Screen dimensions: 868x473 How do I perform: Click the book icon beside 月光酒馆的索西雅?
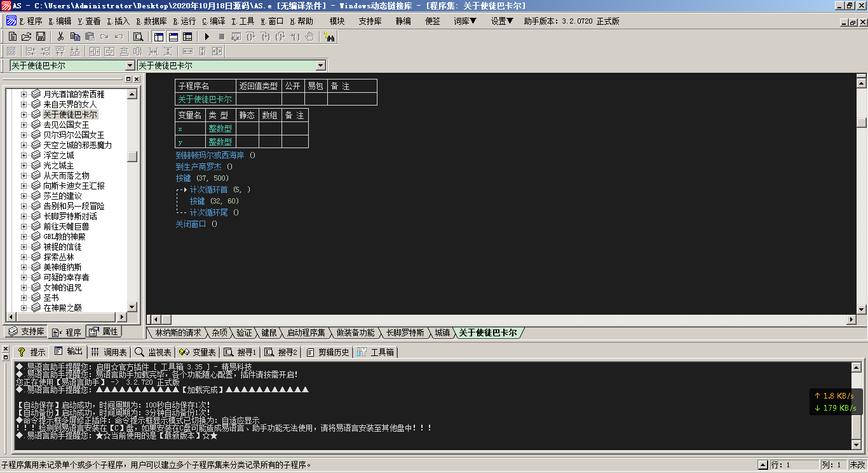tap(36, 94)
